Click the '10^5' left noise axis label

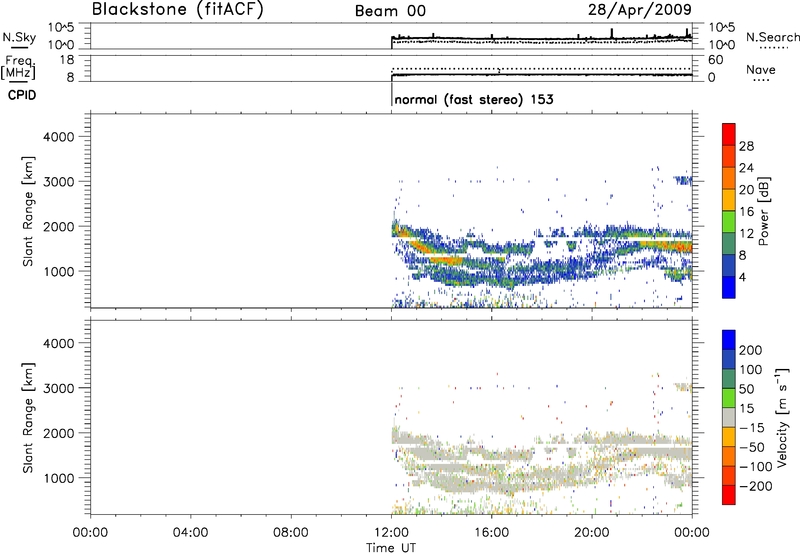[x=61, y=28]
